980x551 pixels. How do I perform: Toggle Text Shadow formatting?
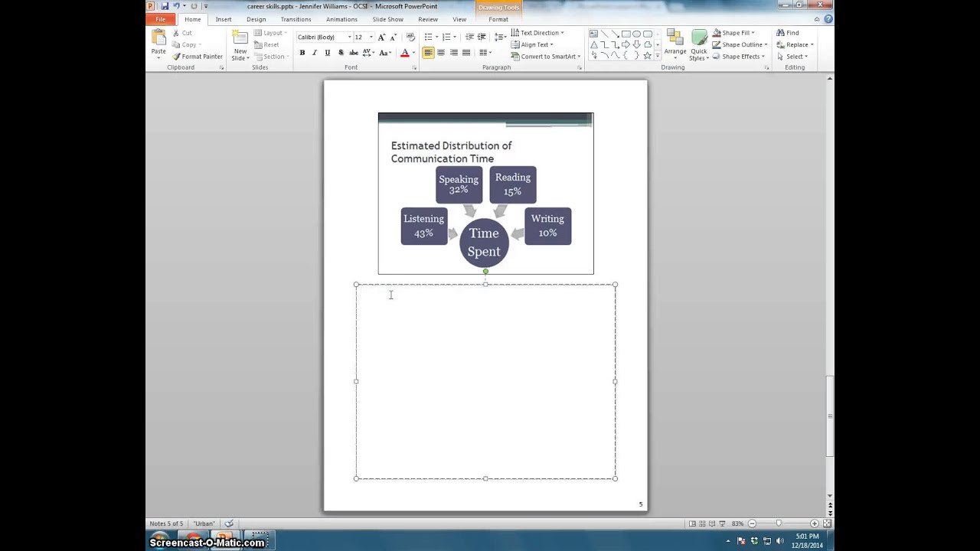[x=341, y=53]
